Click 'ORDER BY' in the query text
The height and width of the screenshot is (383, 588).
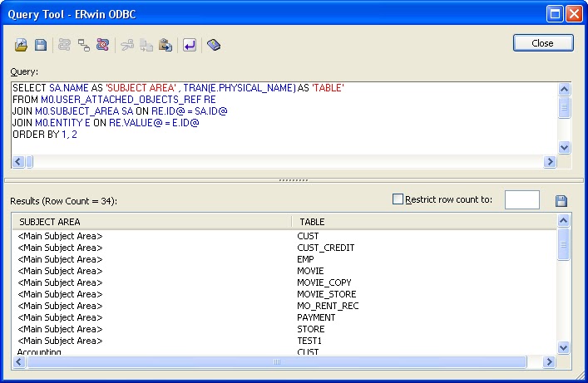pos(36,134)
